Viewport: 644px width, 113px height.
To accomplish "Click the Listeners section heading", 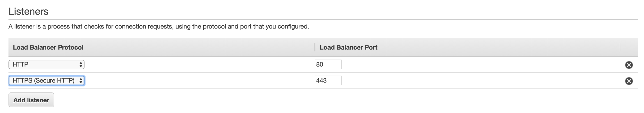I will [x=28, y=11].
